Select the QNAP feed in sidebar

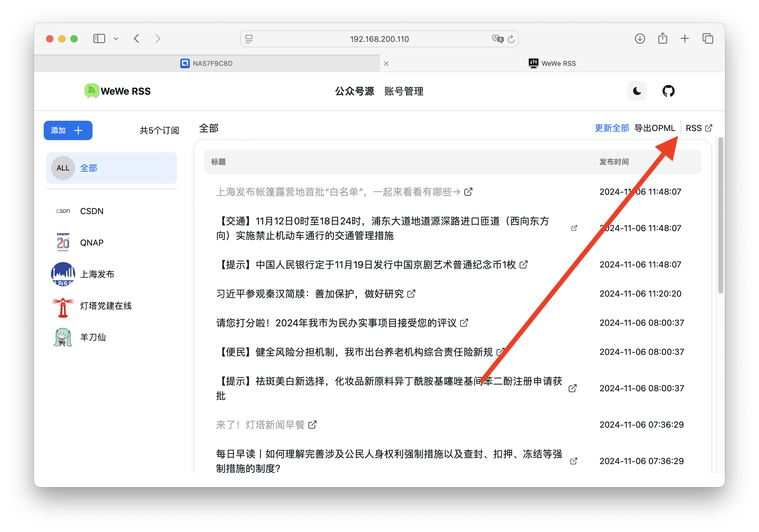point(92,243)
